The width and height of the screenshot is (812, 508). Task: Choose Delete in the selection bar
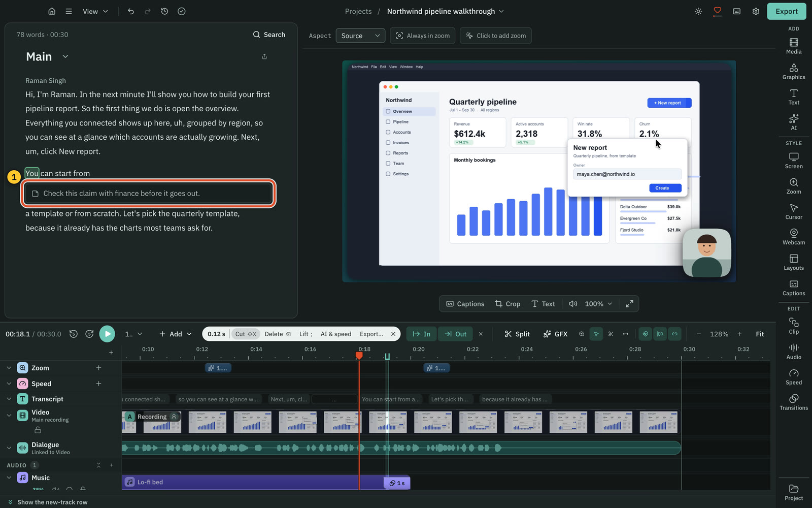pyautogui.click(x=278, y=334)
